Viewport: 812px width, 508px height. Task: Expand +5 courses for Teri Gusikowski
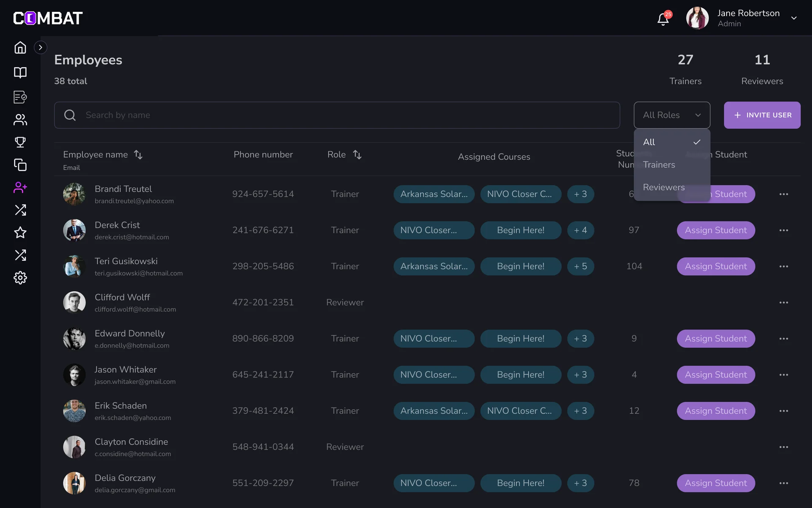(581, 266)
